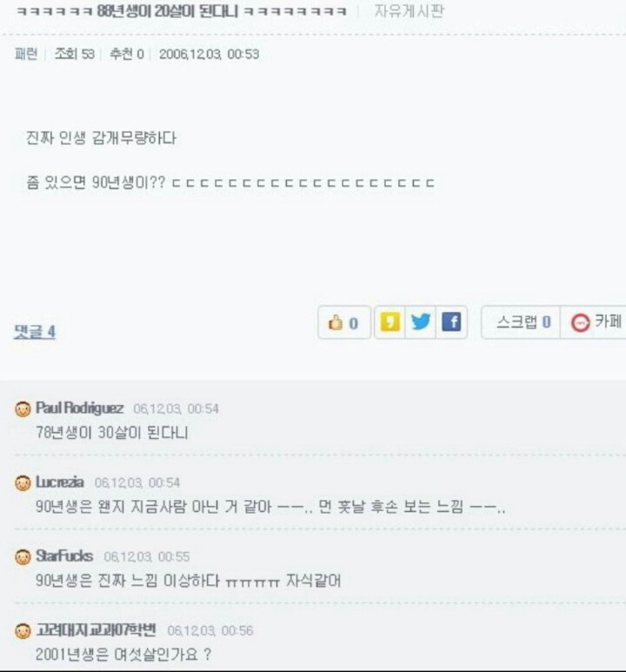Click the post title about 88년생
The height and width of the screenshot is (672, 626).
pos(181,10)
